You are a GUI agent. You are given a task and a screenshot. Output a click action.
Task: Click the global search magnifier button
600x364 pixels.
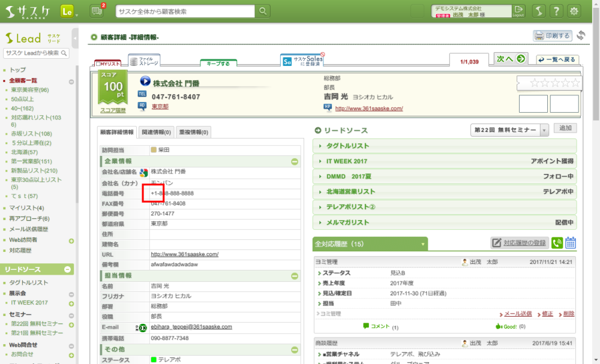point(263,11)
